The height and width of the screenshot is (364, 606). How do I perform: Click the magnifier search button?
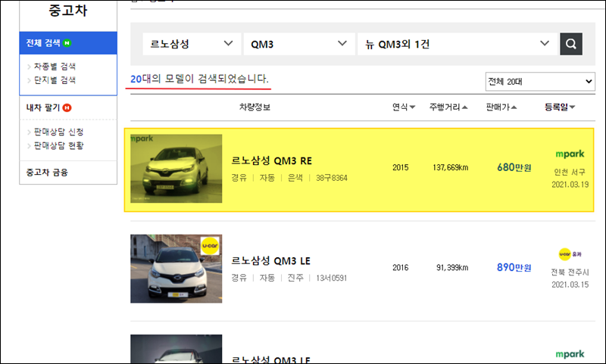tap(571, 44)
